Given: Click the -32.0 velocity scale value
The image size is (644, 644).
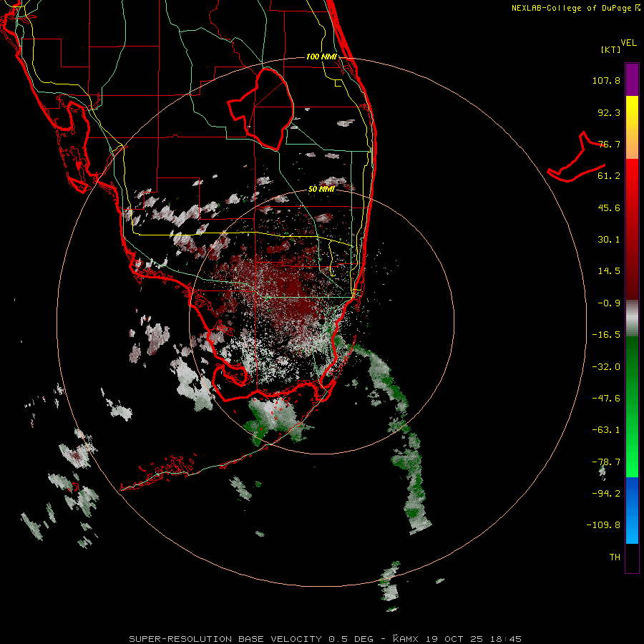Looking at the screenshot, I should pyautogui.click(x=606, y=367).
